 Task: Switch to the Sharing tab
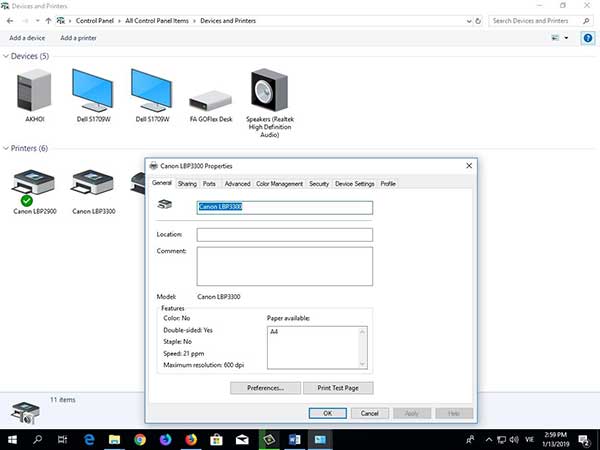[187, 184]
